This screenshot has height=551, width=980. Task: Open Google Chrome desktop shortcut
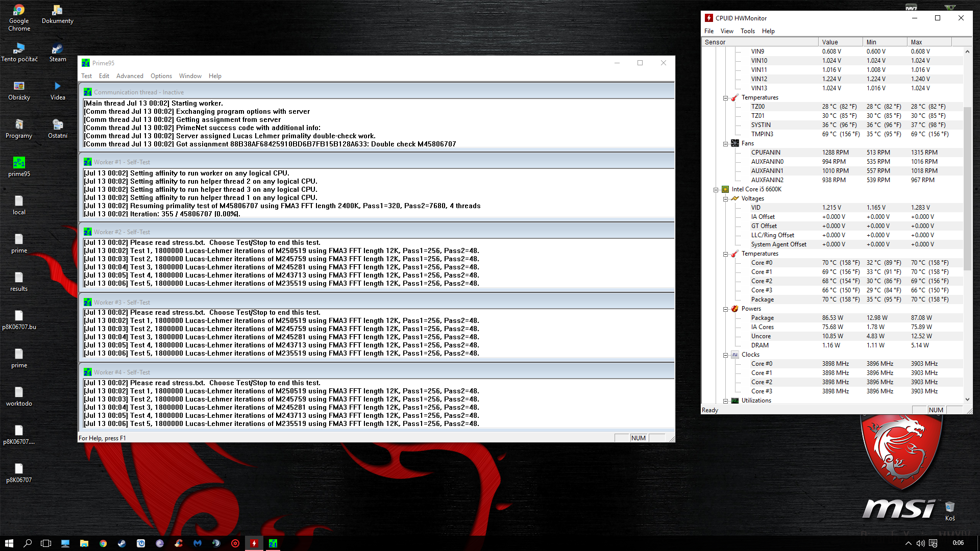[x=19, y=18]
